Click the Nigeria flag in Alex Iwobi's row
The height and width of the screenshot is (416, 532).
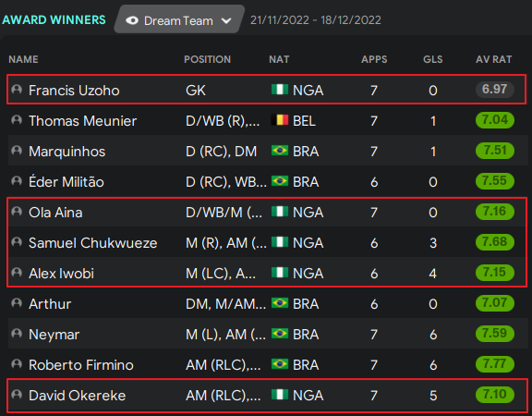[x=280, y=273]
